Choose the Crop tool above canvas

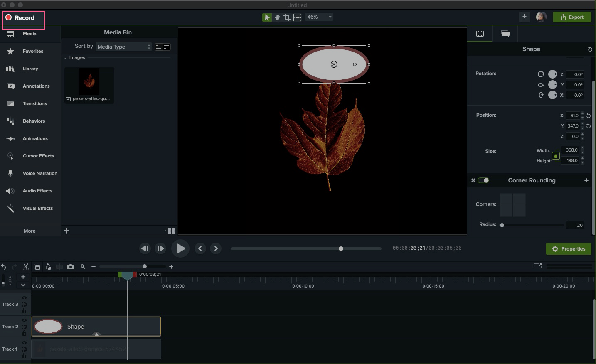(x=287, y=17)
